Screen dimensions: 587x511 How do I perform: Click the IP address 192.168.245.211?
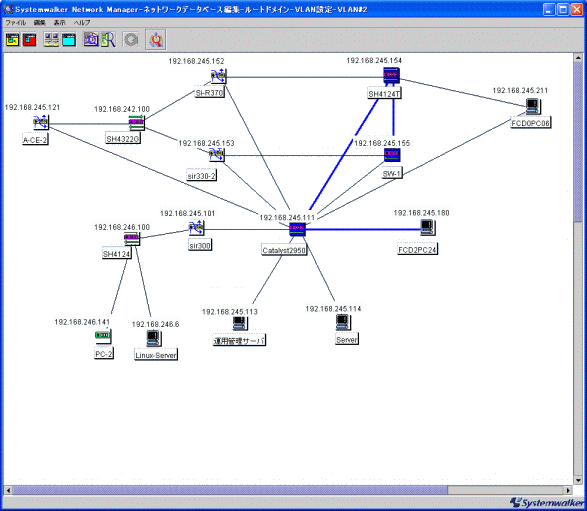pyautogui.click(x=520, y=91)
